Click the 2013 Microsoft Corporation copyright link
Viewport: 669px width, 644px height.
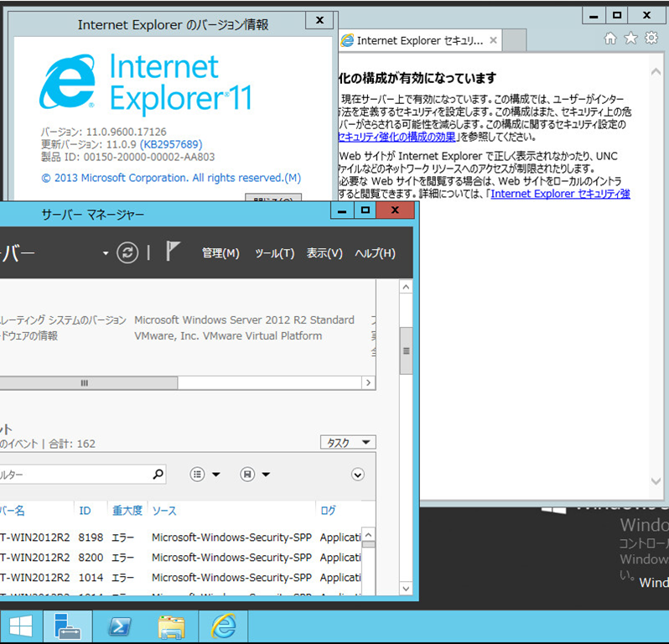(x=171, y=178)
